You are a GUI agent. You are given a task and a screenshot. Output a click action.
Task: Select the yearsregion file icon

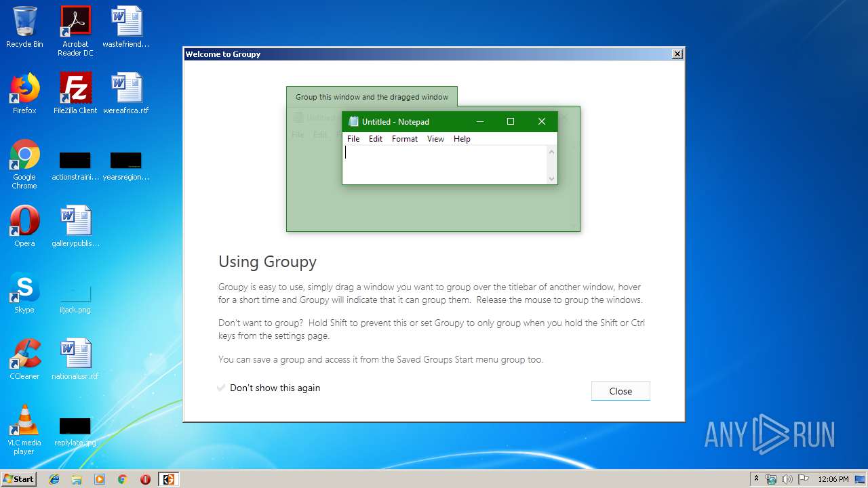pos(126,167)
